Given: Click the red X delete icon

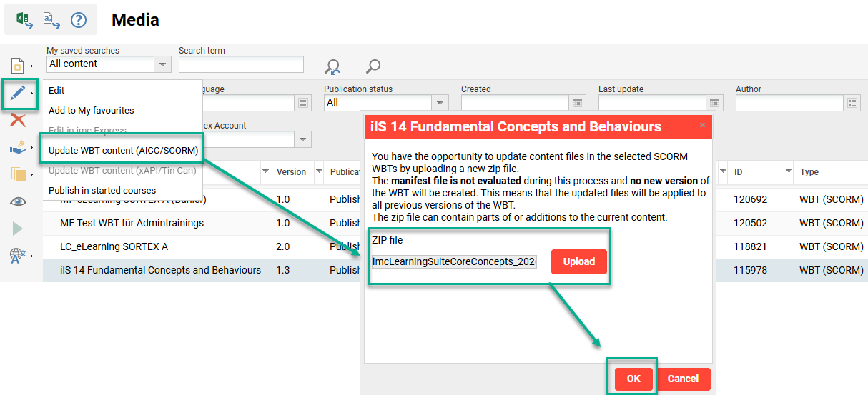Looking at the screenshot, I should pyautogui.click(x=18, y=120).
